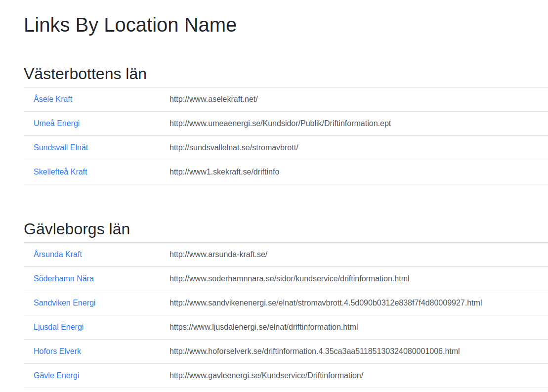Click the http://www.aselekraft.net/ URL text
Image resolution: width=548 pixels, height=392 pixels.
click(213, 99)
